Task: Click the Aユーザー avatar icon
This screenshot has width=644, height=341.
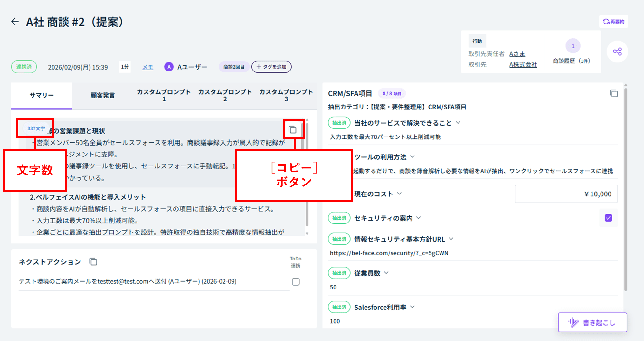Action: pos(169,67)
